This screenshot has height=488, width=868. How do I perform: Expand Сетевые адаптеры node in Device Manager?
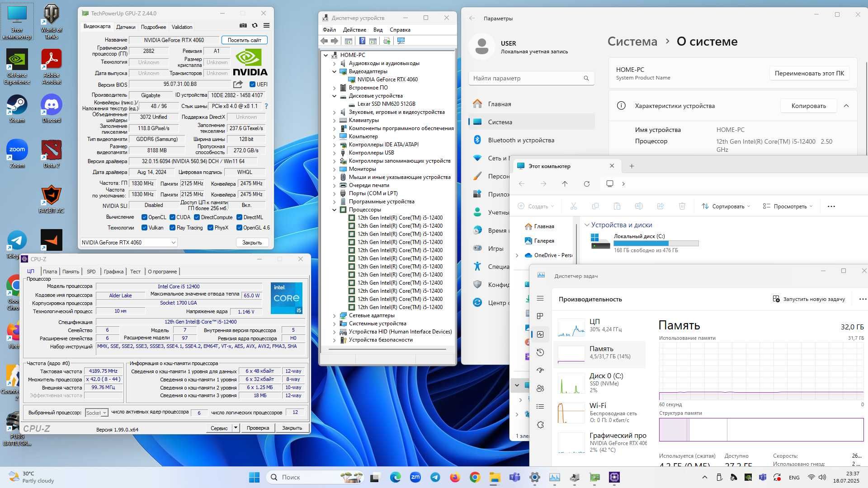tap(335, 315)
